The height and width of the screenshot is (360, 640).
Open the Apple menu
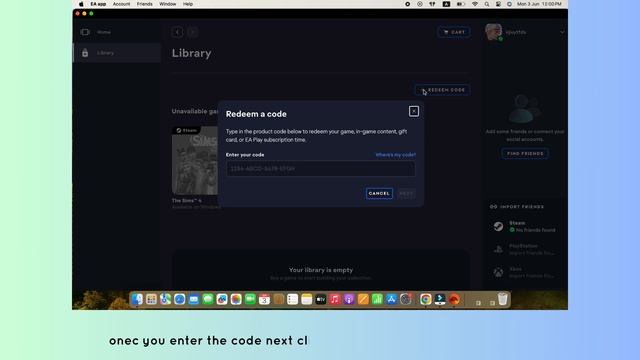pos(81,4)
